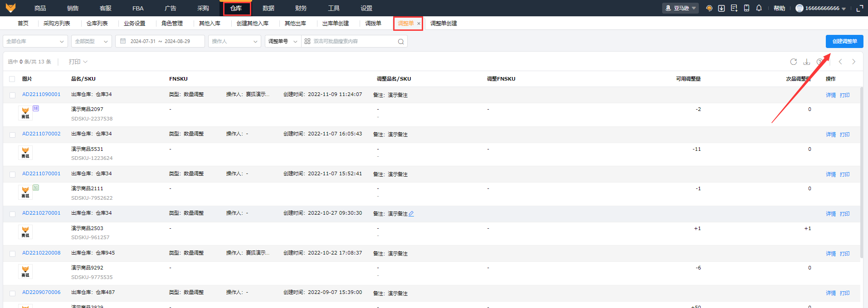Click the calendar icon in date range
This screenshot has height=308, width=868.
123,41
